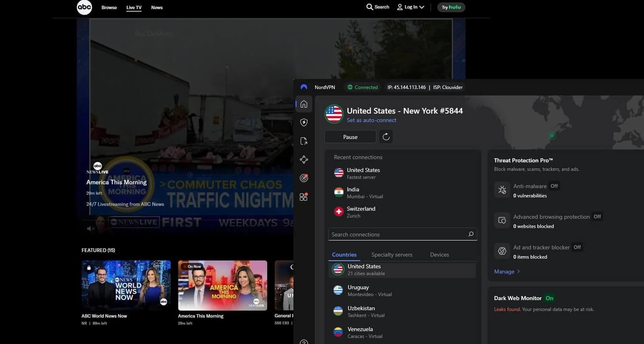The width and height of the screenshot is (644, 344).
Task: Open Dark Web Monitor target icon
Action: tap(304, 178)
